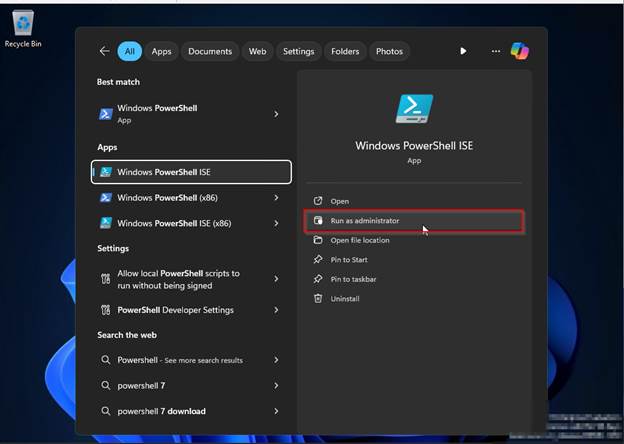Switch to the Documents filter tab
The height and width of the screenshot is (444, 624).
(x=210, y=51)
